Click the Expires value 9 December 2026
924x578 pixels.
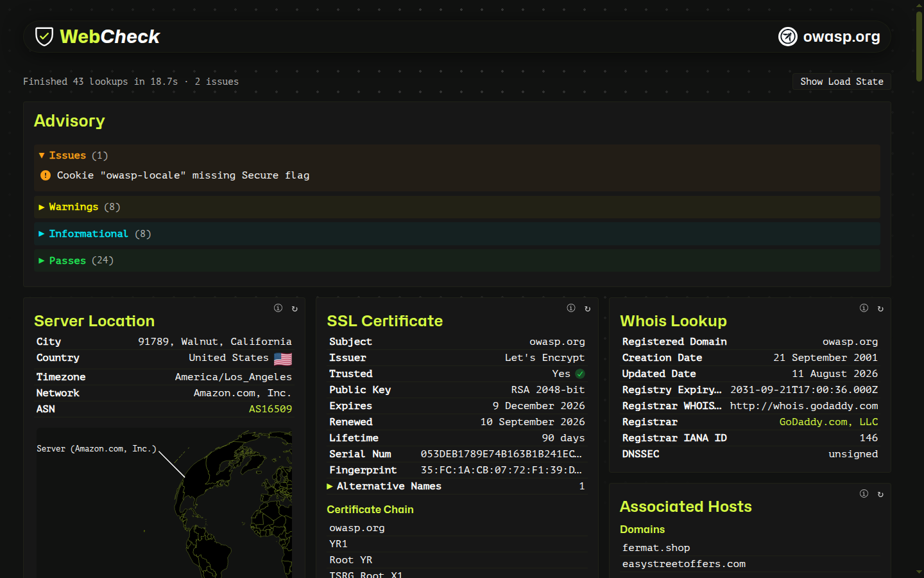pyautogui.click(x=539, y=406)
